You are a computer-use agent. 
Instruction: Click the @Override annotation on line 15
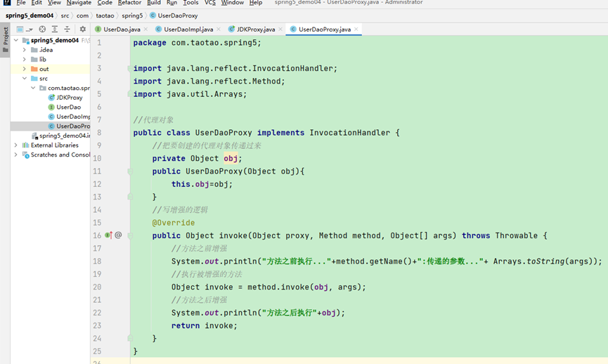[x=174, y=223]
